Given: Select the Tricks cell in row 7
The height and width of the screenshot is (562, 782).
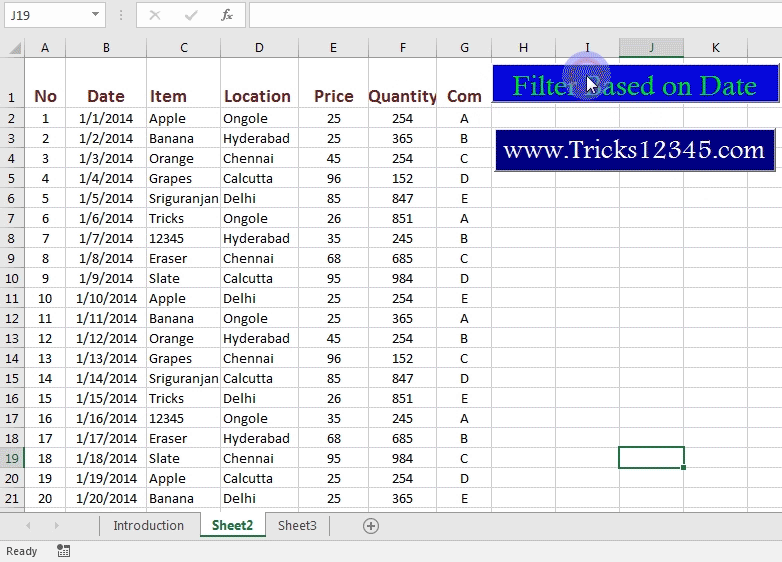Looking at the screenshot, I should point(184,218).
